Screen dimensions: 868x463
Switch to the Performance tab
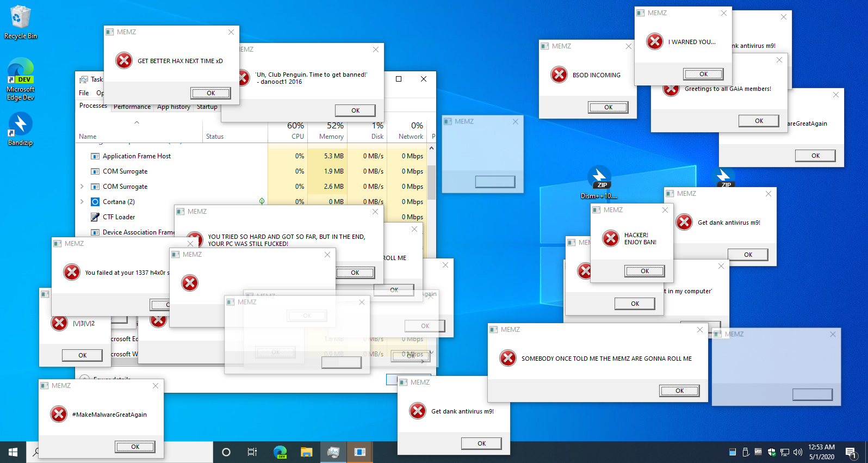point(132,107)
